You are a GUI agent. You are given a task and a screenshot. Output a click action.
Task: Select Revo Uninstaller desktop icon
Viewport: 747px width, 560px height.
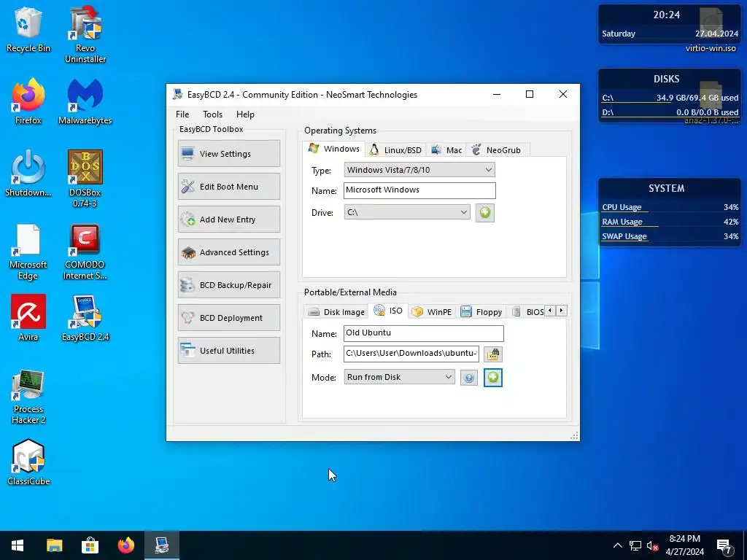[x=85, y=34]
